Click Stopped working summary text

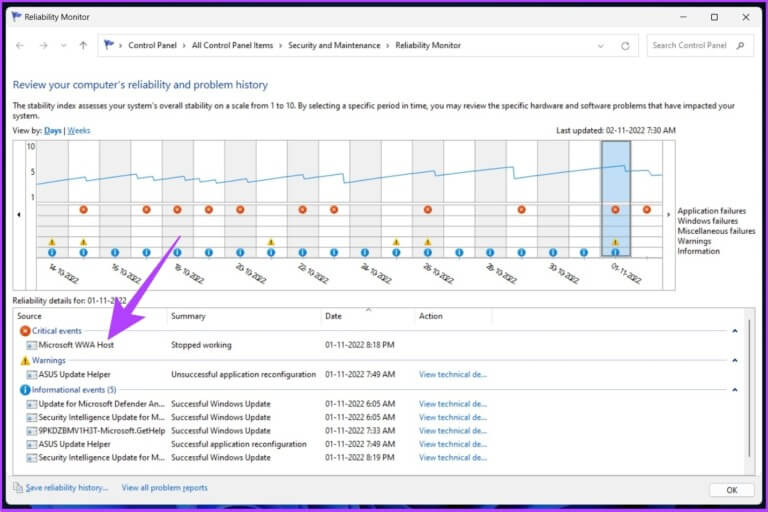tap(201, 345)
